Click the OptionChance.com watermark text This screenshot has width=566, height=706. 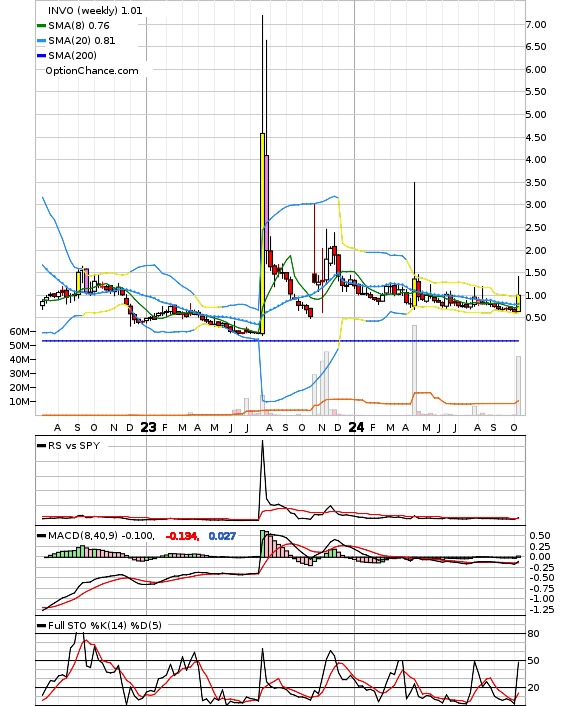[x=92, y=71]
